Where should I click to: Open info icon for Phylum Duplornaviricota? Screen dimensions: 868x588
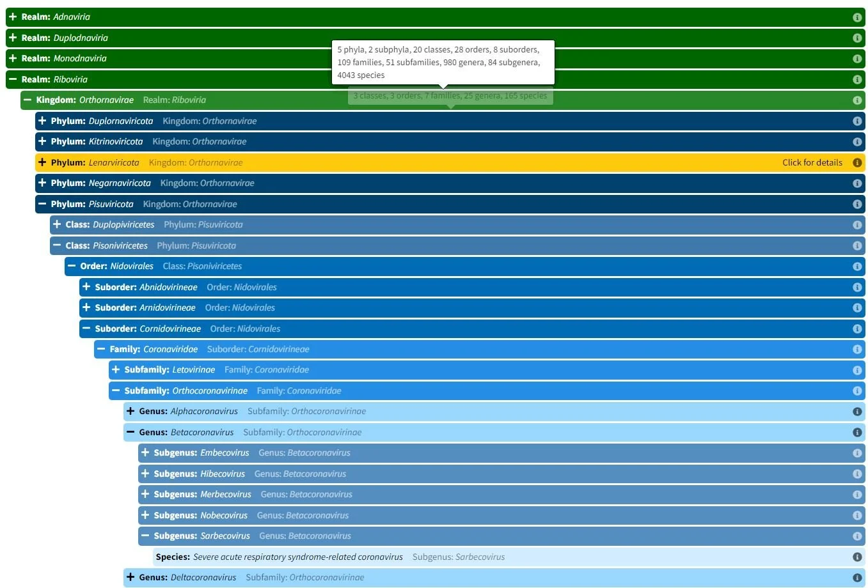pyautogui.click(x=857, y=121)
